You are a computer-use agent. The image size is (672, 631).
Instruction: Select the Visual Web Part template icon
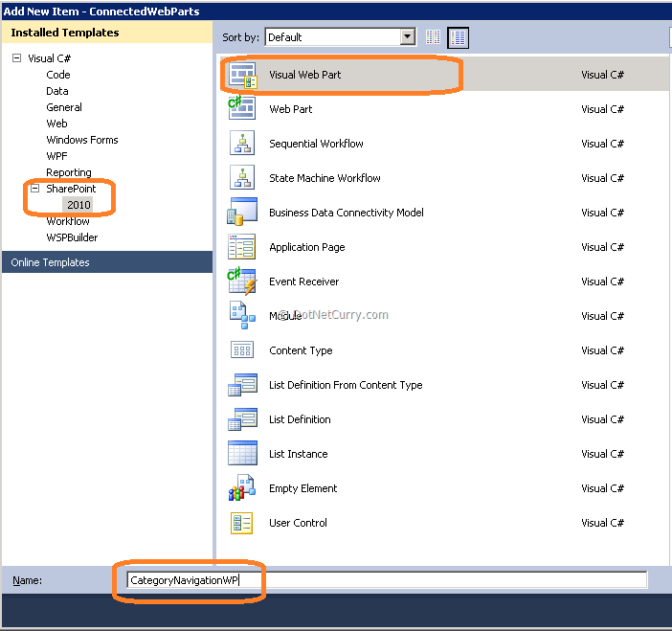[242, 75]
